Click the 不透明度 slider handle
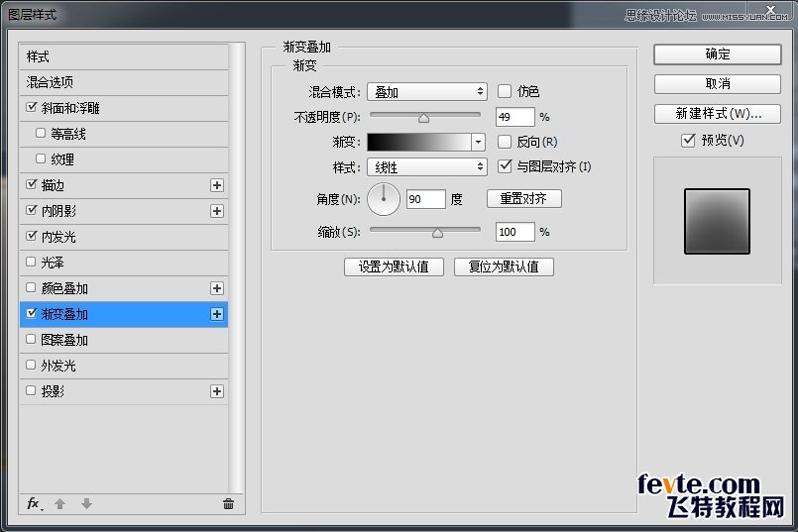798x532 pixels. (423, 119)
